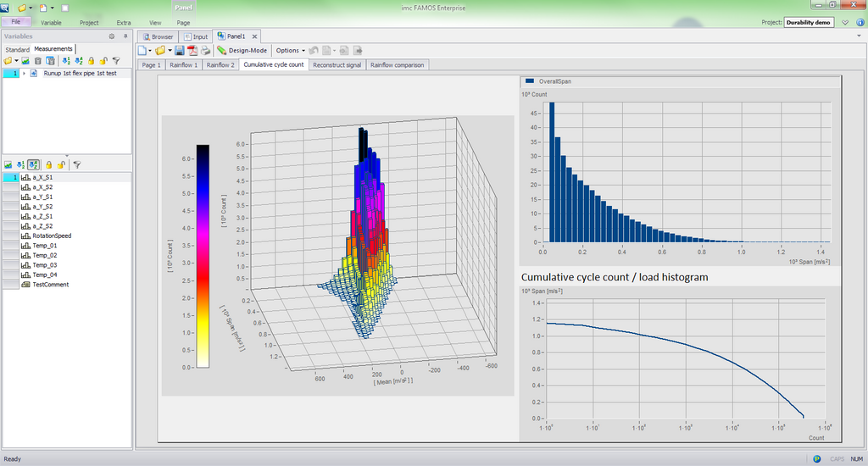Click the closed padlock icon above the channel list
Screen dimensions: 868x466
point(48,164)
